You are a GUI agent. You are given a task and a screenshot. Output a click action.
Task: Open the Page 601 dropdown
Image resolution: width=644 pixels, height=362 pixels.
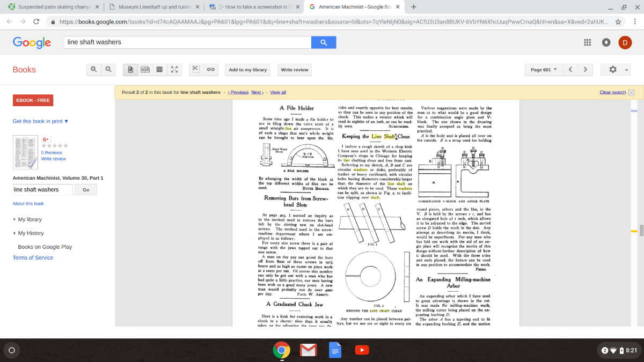[543, 70]
